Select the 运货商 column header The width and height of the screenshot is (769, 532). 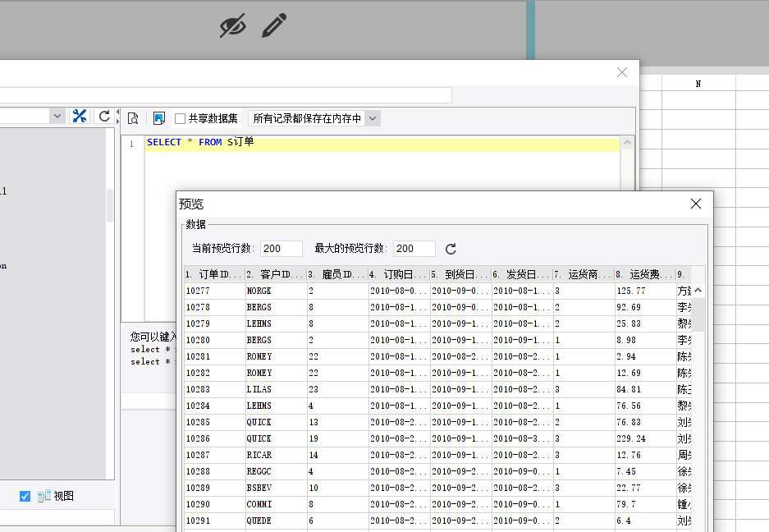tap(584, 274)
